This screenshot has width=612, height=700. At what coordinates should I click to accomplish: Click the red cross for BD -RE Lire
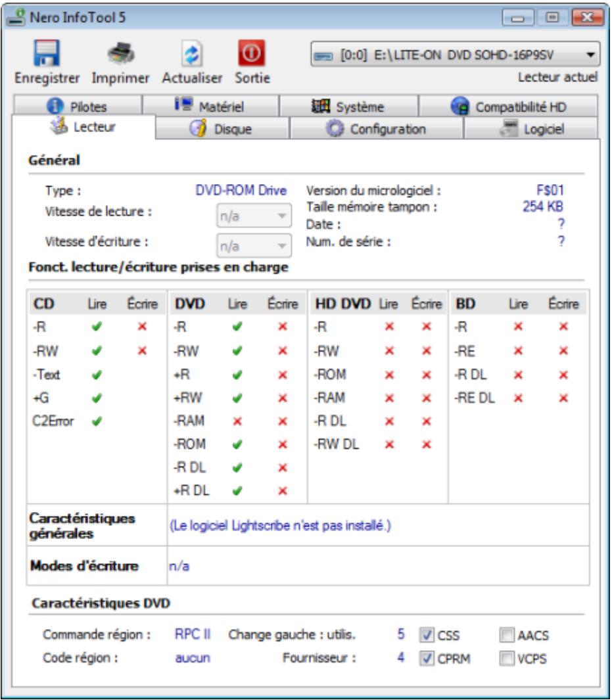518,351
